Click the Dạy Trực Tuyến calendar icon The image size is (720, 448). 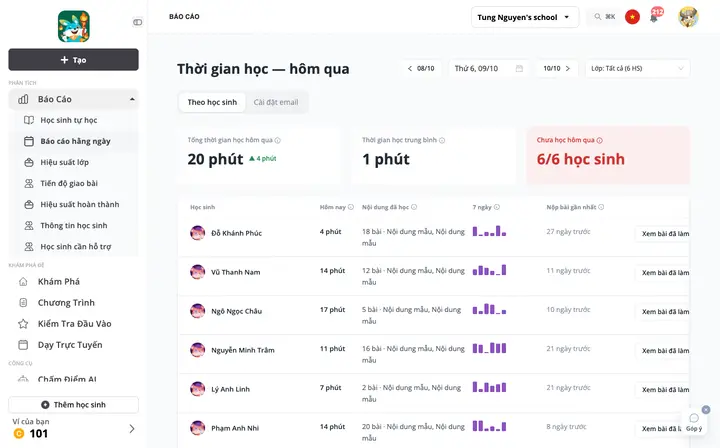click(x=23, y=345)
